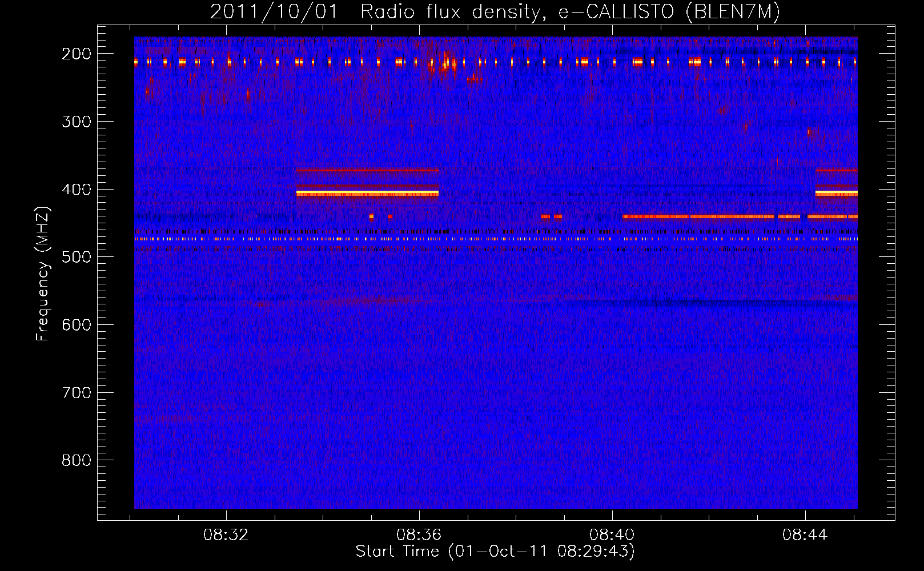
Task: Click the plot title '2011/10/01 Radio flux density'
Action: (x=495, y=12)
